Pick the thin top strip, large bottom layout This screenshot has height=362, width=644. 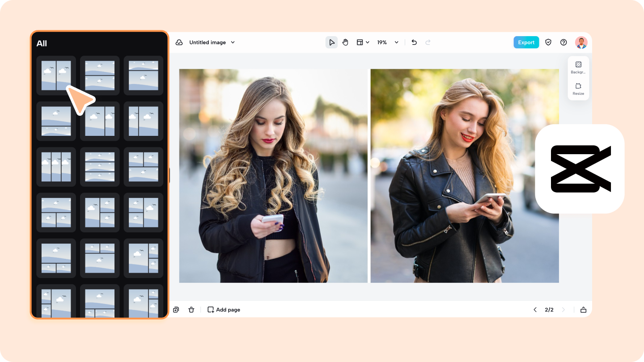144,75
